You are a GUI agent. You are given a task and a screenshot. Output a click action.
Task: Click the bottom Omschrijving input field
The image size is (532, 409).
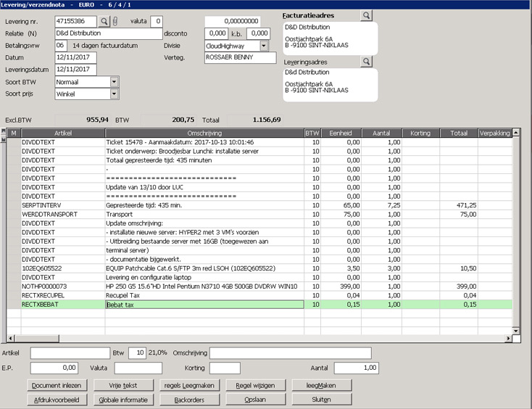coord(291,353)
